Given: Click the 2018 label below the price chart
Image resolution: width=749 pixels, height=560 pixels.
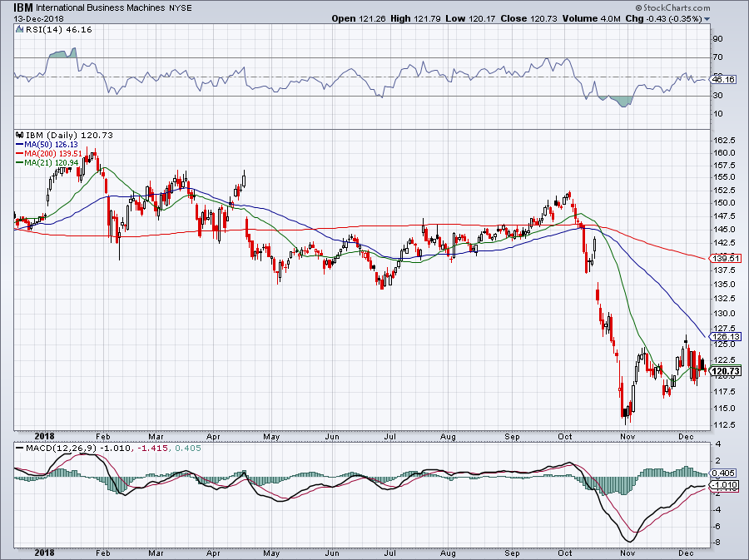Looking at the screenshot, I should tap(45, 436).
